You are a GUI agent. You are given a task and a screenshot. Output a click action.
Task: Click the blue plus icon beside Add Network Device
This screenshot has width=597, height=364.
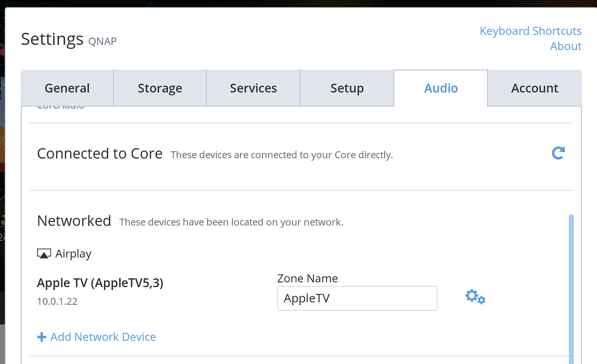click(42, 336)
